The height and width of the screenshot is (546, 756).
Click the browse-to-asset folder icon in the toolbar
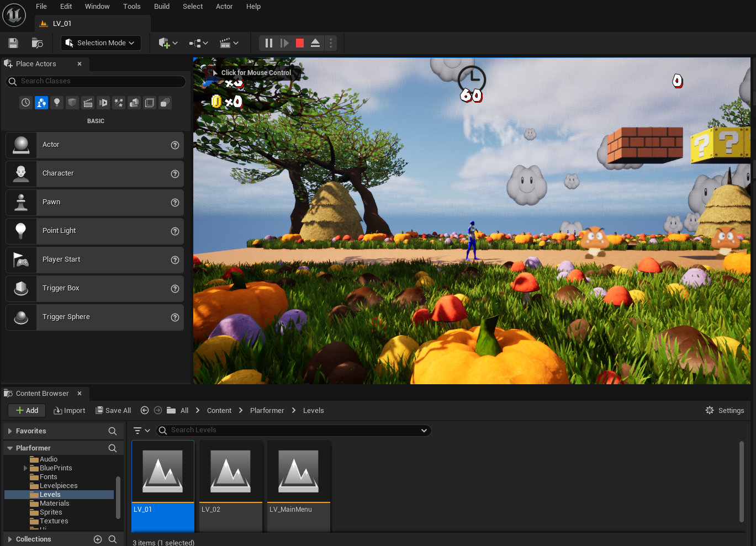[38, 43]
